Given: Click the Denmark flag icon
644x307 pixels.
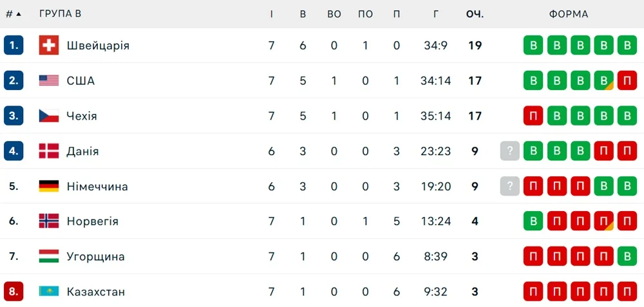Looking at the screenshot, I should [x=49, y=151].
